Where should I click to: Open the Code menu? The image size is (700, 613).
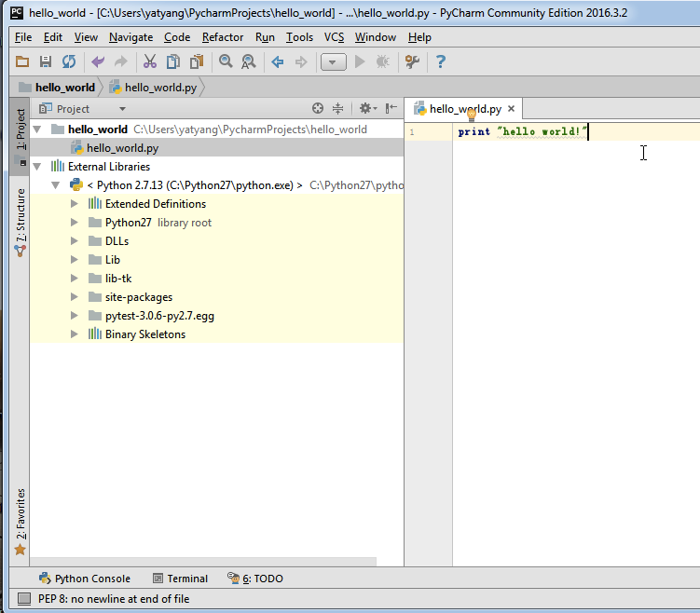pos(177,37)
